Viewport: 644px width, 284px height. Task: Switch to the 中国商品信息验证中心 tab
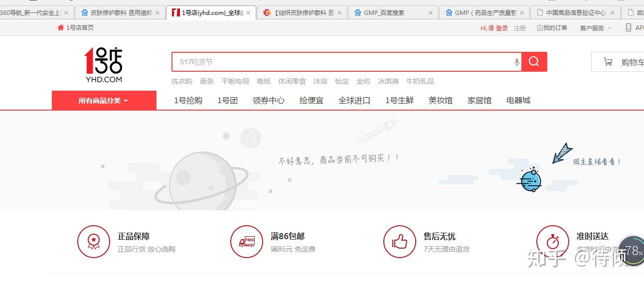click(x=576, y=13)
